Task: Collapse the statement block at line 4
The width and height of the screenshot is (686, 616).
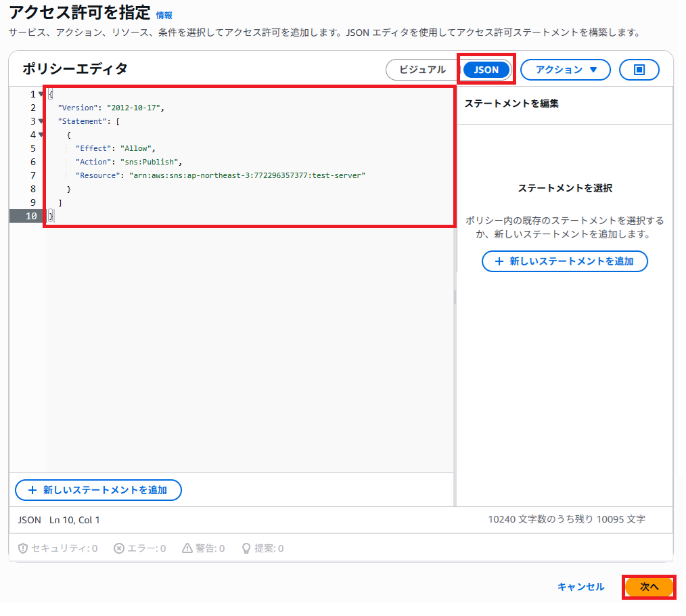Action: pos(41,135)
